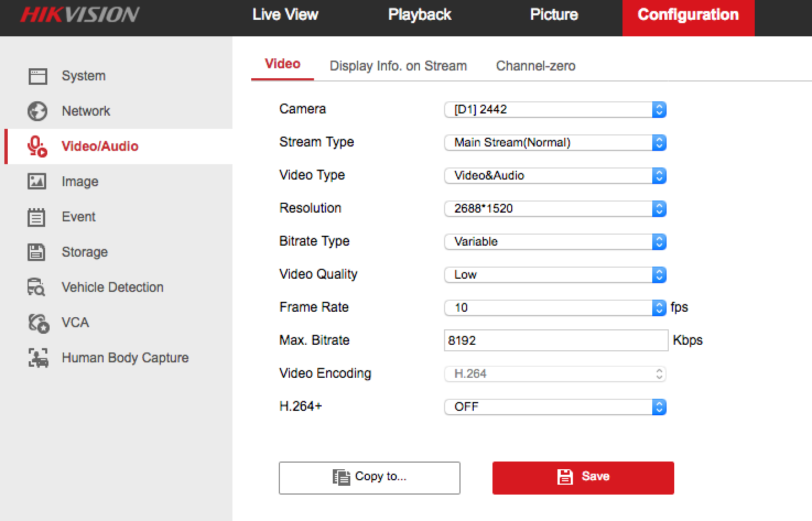Expand the Stream Type dropdown
812x521 pixels.
tap(555, 143)
